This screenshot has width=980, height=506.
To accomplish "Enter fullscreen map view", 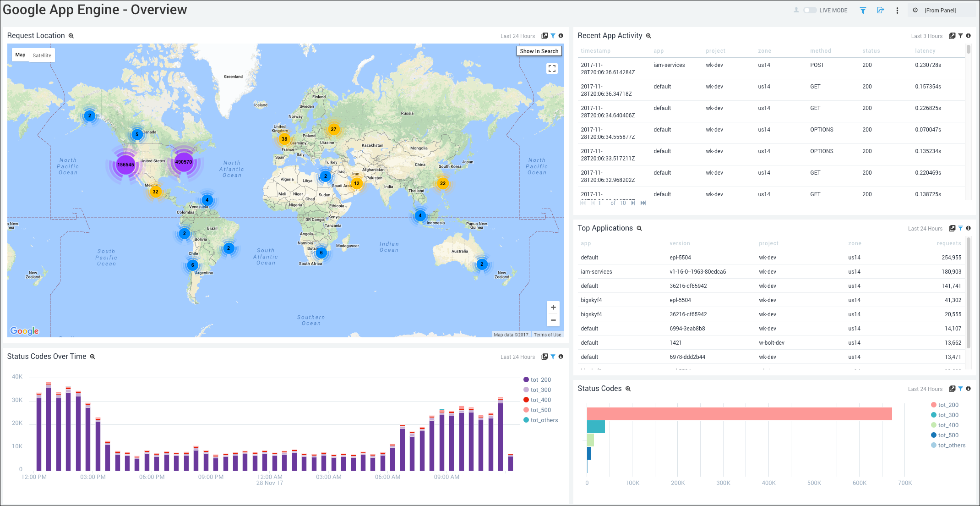I will 552,69.
